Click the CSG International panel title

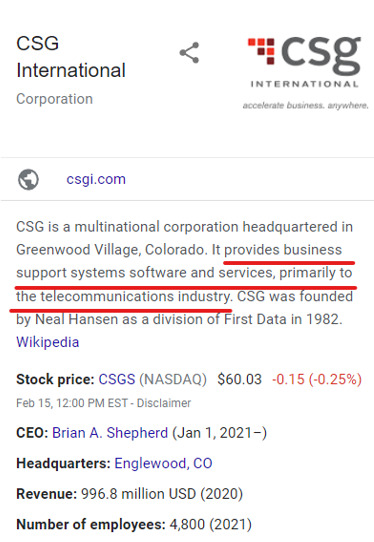pyautogui.click(x=71, y=57)
